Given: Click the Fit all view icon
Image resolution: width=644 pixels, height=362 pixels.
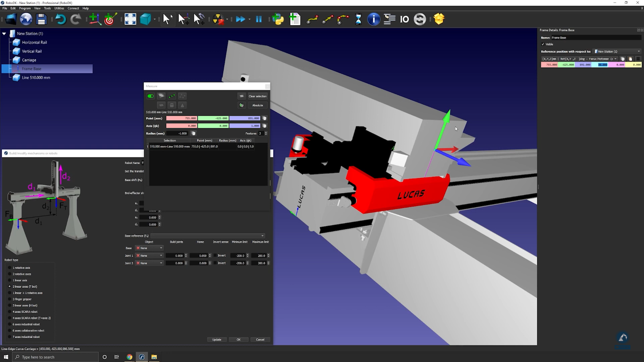Looking at the screenshot, I should point(130,19).
